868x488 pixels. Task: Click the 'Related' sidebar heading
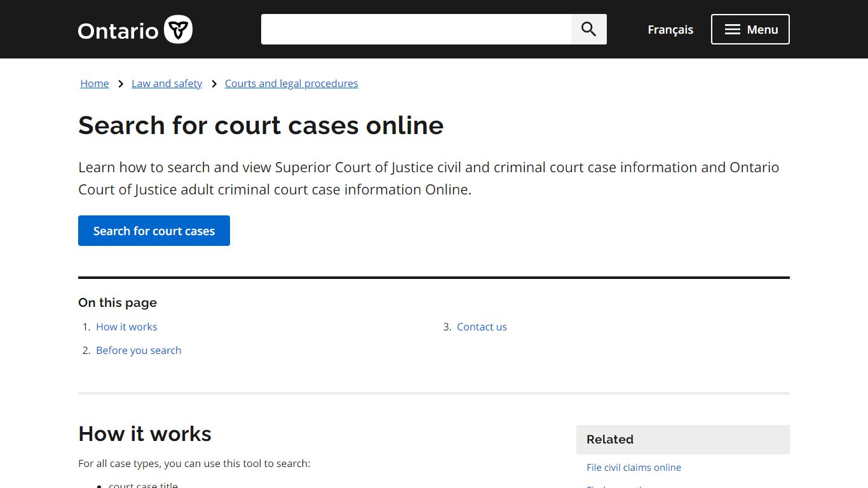tap(610, 439)
